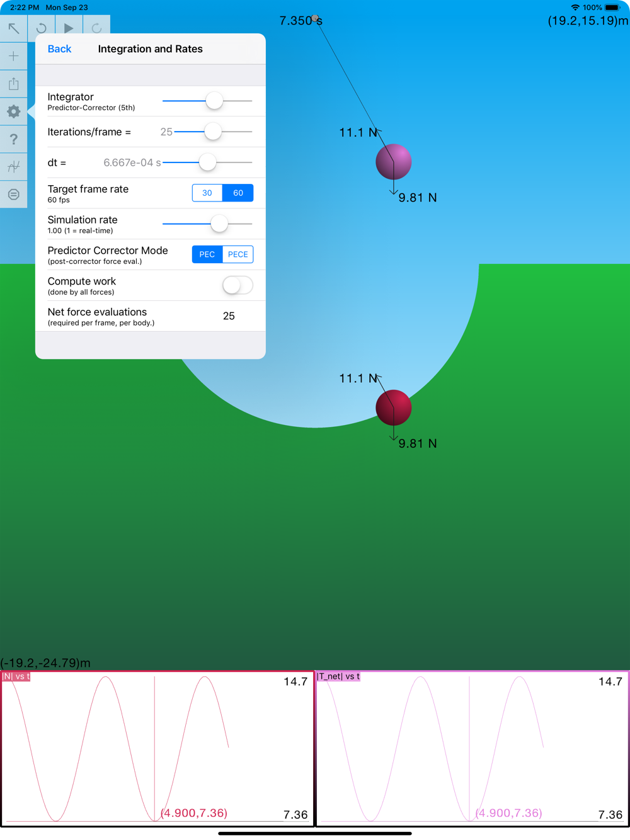
Task: Select the red ball in the bowl
Action: (x=394, y=407)
